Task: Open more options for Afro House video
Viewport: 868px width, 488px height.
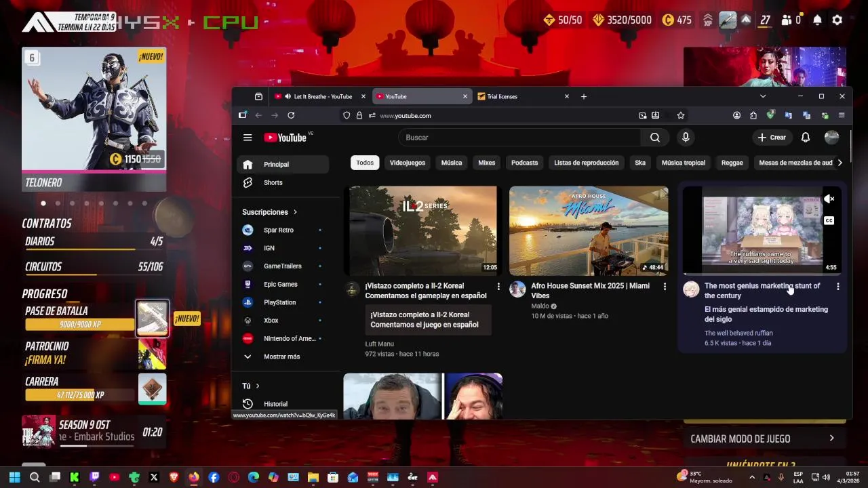Action: click(665, 287)
